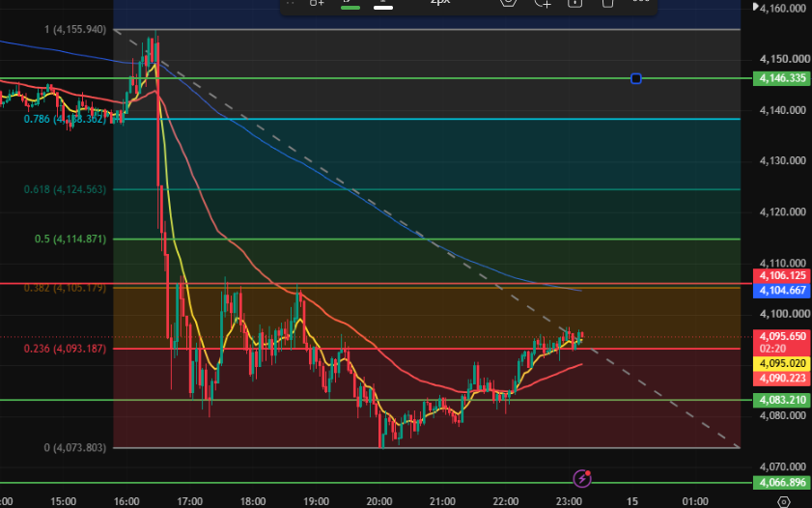Click the 4,120.000 price axis tick
The width and height of the screenshot is (812, 508).
pos(782,212)
